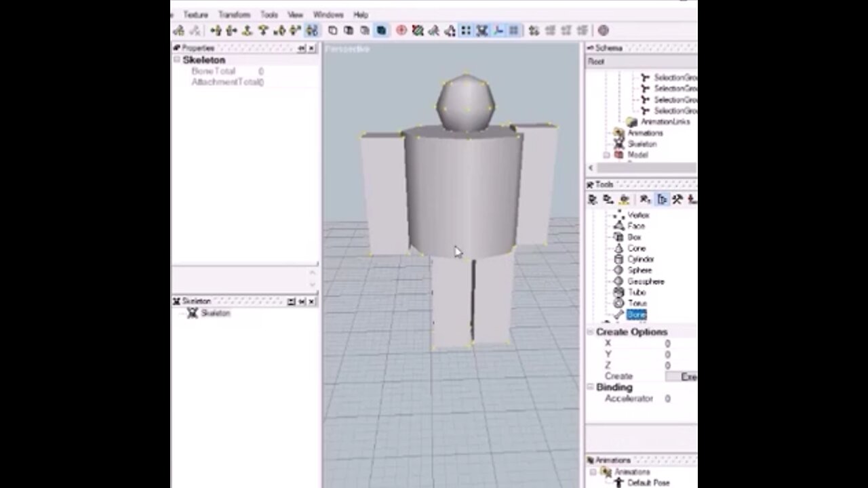The height and width of the screenshot is (488, 868).
Task: Click the Perspective viewport label
Action: click(x=347, y=49)
